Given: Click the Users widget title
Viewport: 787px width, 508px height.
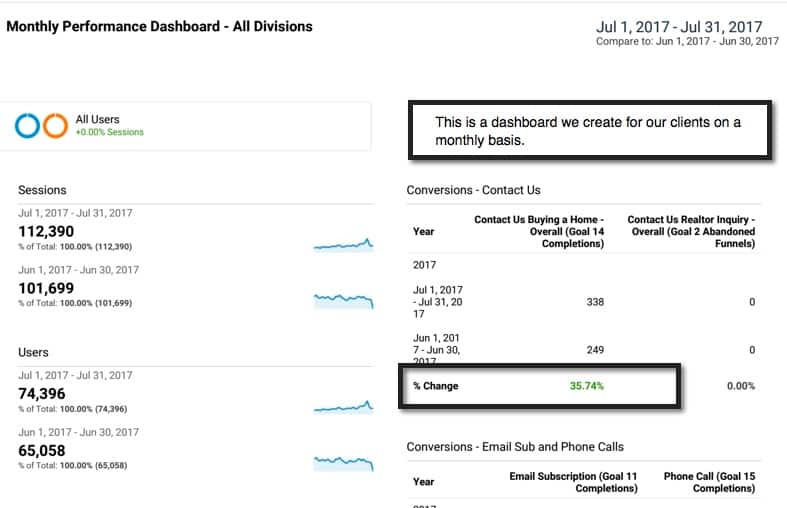Looking at the screenshot, I should pyautogui.click(x=34, y=352).
